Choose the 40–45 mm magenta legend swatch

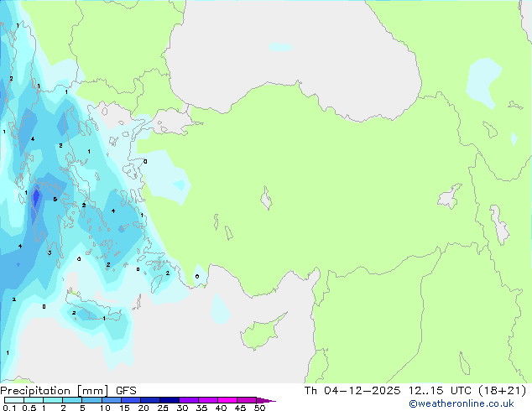[227, 400]
